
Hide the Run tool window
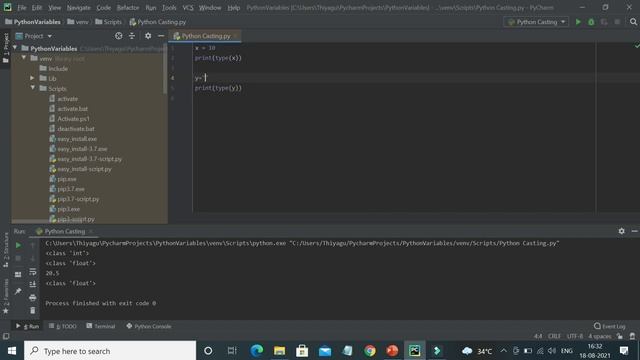coord(634,231)
